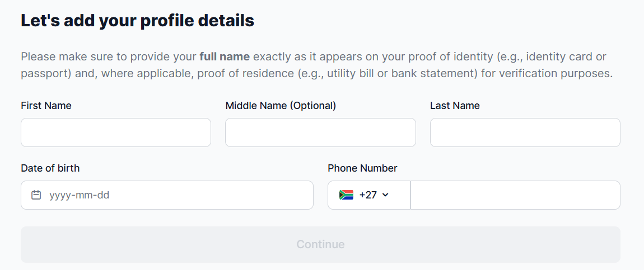
Task: Click the South Africa flag icon
Action: click(x=346, y=195)
